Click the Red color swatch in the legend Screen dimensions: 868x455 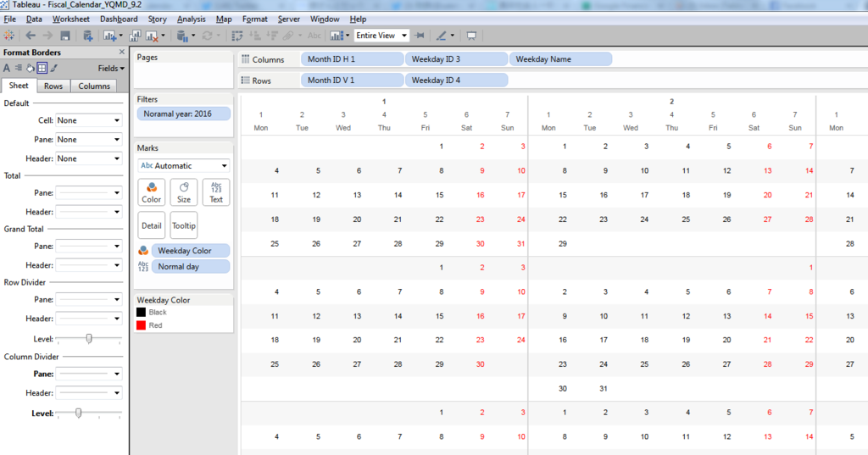tap(142, 325)
